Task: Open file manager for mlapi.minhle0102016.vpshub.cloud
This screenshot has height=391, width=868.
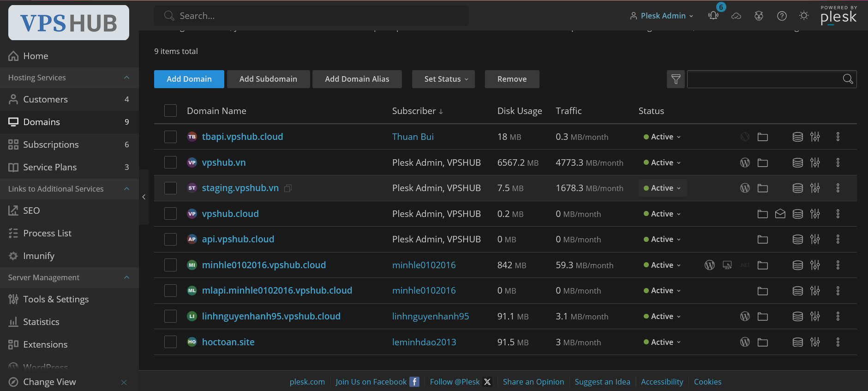Action: (x=763, y=291)
